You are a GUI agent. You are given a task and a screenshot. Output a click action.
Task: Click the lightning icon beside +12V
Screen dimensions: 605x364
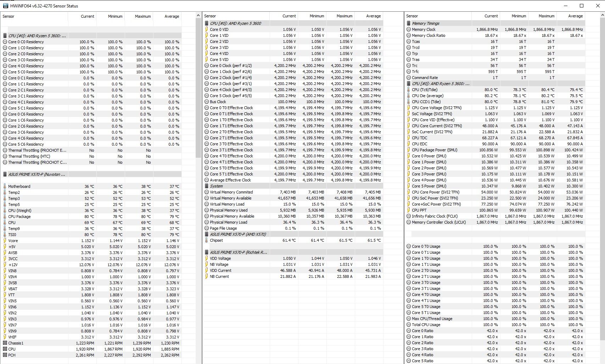[5, 265]
